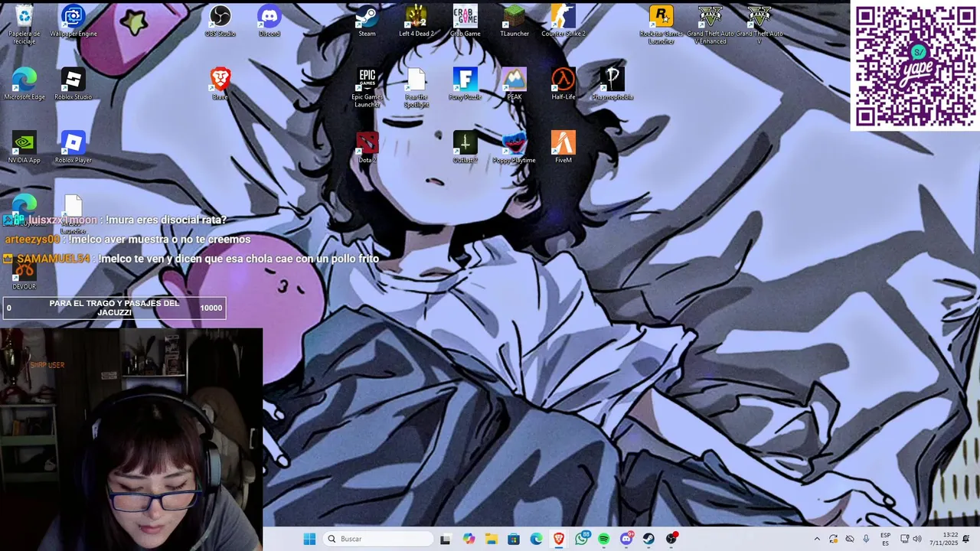Launch Roblox Studio from the desktop
This screenshot has height=551, width=980.
[73, 84]
